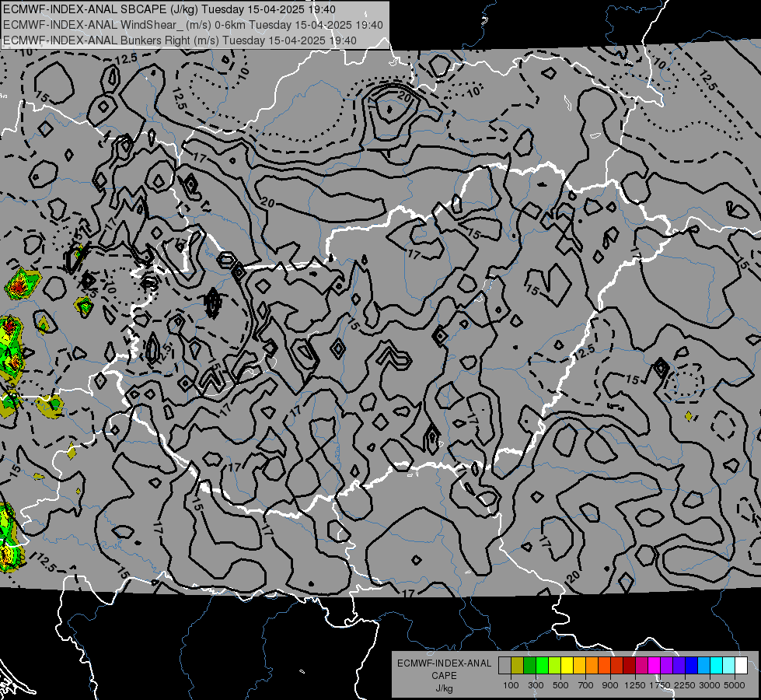Click the J/kg unit label in legend
Image resolution: width=761 pixels, height=700 pixels.
(x=444, y=689)
